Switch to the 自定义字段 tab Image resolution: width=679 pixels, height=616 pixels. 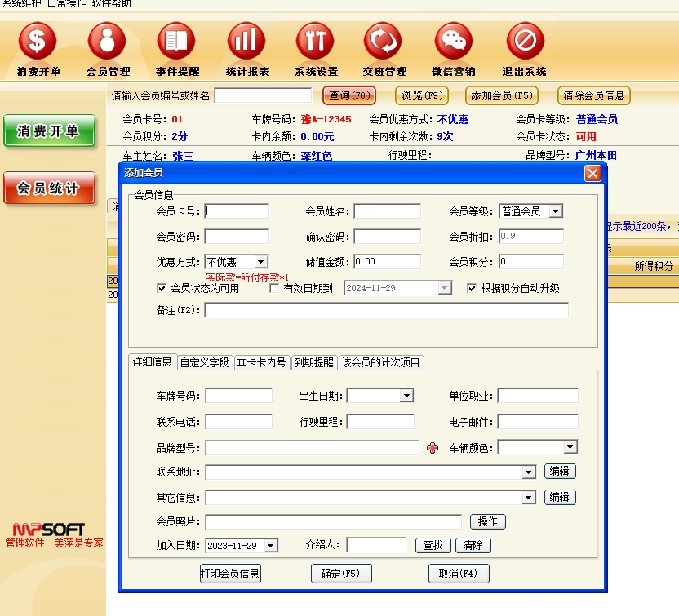[x=205, y=362]
